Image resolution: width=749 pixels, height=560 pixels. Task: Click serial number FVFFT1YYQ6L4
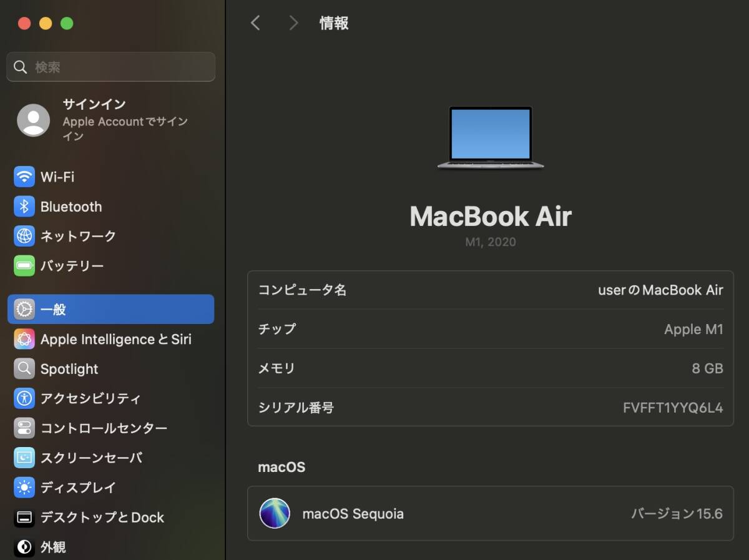[673, 408]
